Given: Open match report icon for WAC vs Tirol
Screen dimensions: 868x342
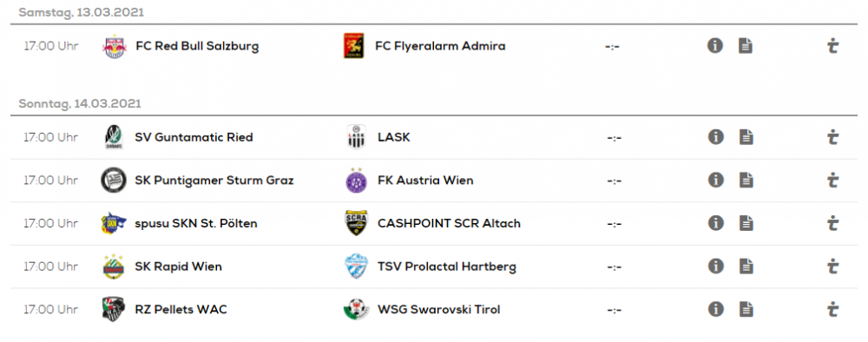Looking at the screenshot, I should click(746, 309).
